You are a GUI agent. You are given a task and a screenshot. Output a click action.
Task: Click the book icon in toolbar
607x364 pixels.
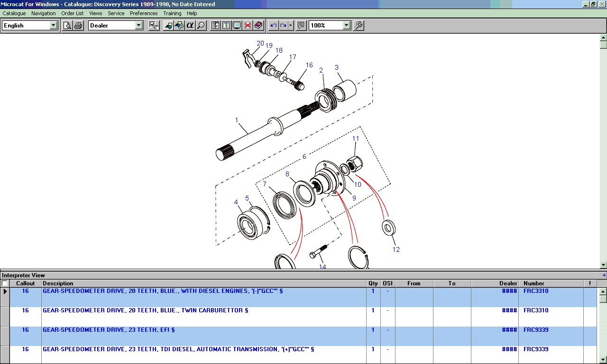[258, 26]
